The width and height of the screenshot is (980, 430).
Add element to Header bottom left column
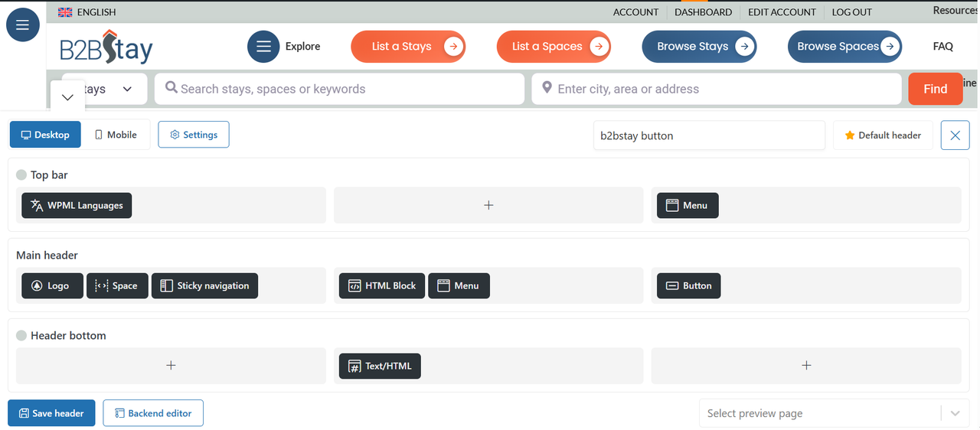coord(171,366)
